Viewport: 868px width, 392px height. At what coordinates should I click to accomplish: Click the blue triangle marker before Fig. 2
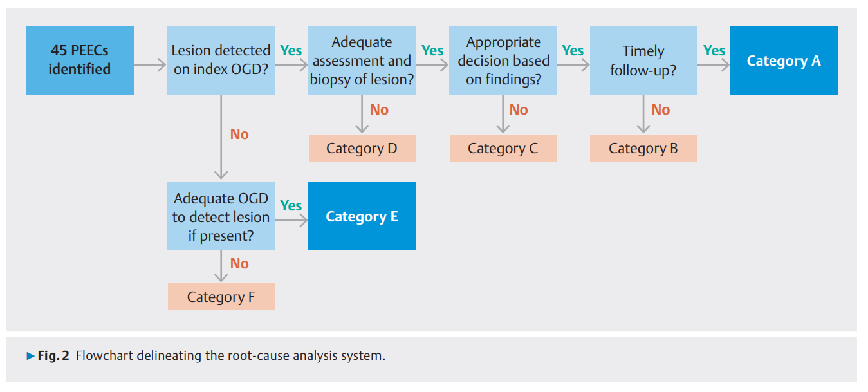(x=30, y=356)
